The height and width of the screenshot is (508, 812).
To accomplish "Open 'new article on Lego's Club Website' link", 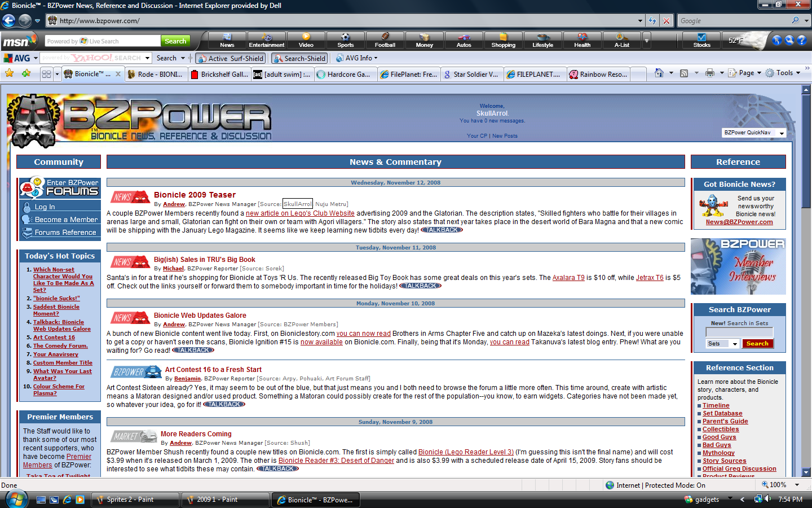I will pos(300,213).
